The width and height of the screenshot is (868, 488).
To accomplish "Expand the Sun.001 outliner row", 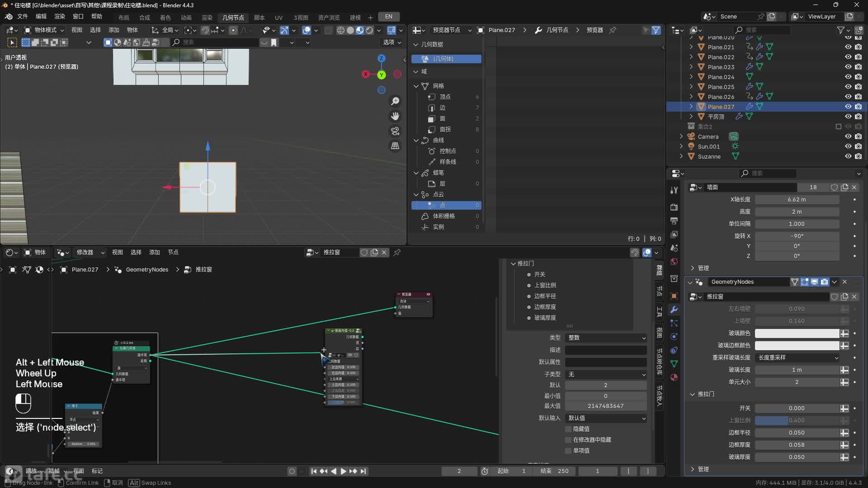I will [x=681, y=146].
